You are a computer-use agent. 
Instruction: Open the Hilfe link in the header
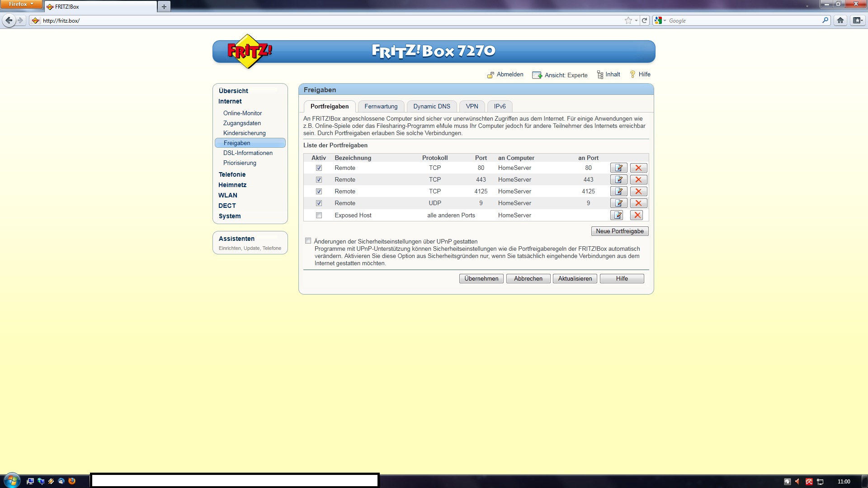(640, 74)
